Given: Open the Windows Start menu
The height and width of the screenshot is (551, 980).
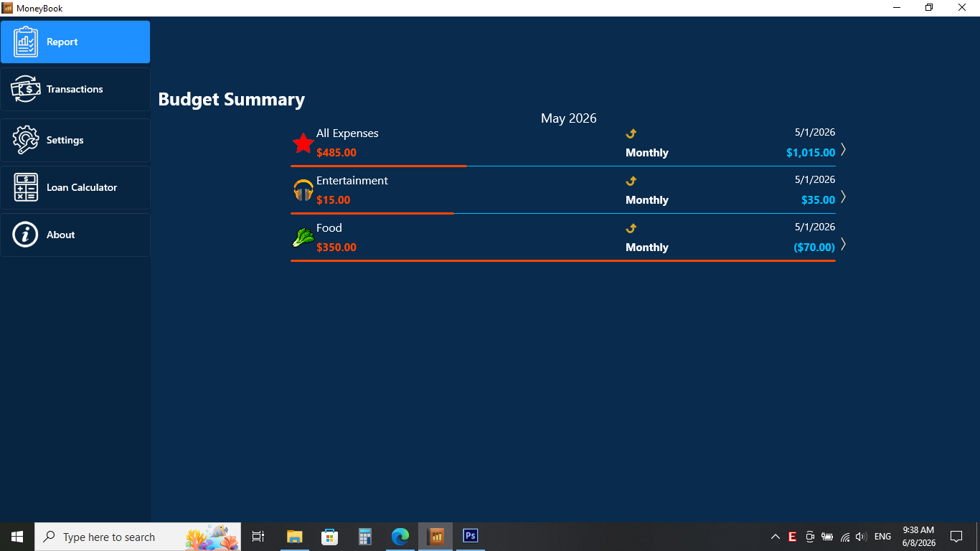Looking at the screenshot, I should [x=17, y=537].
